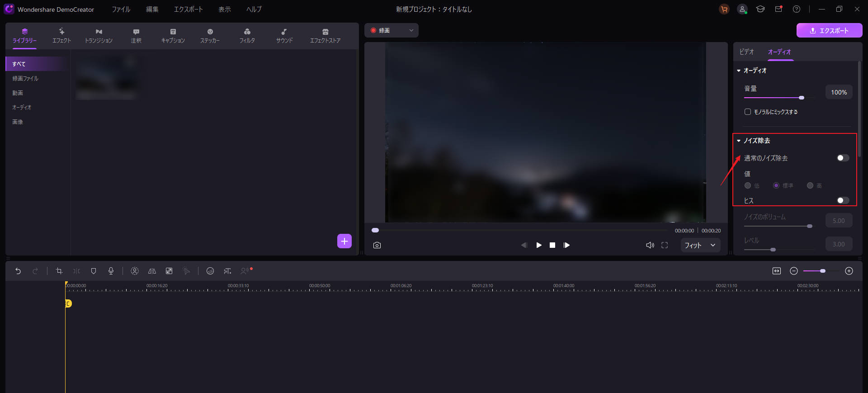
Task: Open the エフェクト tab
Action: pyautogui.click(x=61, y=36)
